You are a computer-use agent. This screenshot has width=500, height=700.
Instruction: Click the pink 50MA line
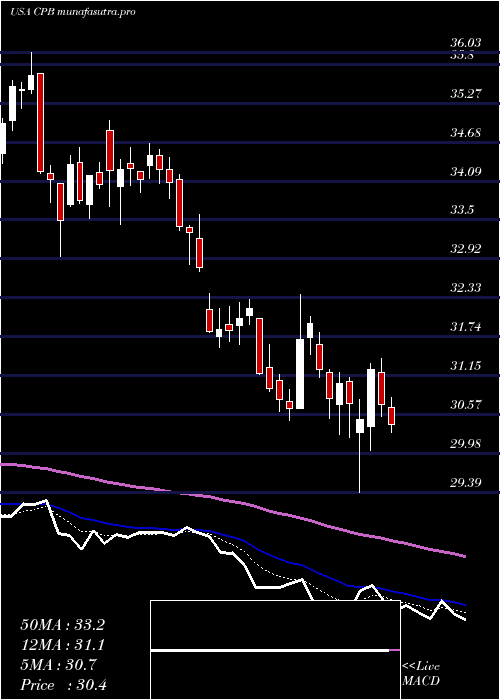point(232,502)
